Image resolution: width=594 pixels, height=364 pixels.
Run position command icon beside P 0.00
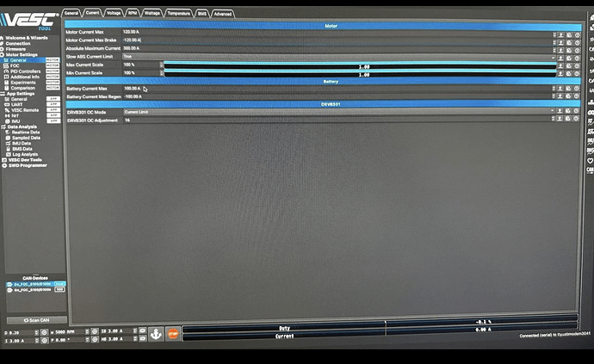(x=95, y=340)
